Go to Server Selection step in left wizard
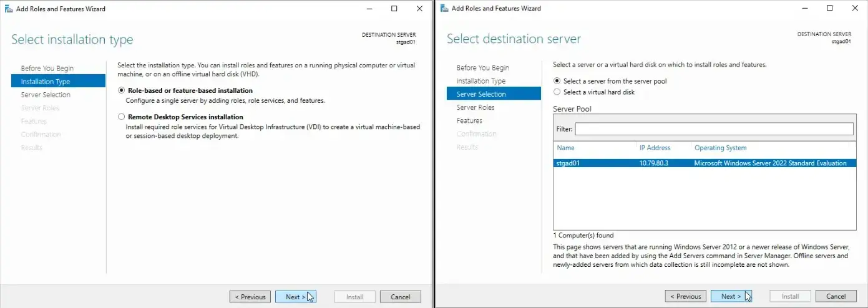Image resolution: width=868 pixels, height=308 pixels. point(46,95)
